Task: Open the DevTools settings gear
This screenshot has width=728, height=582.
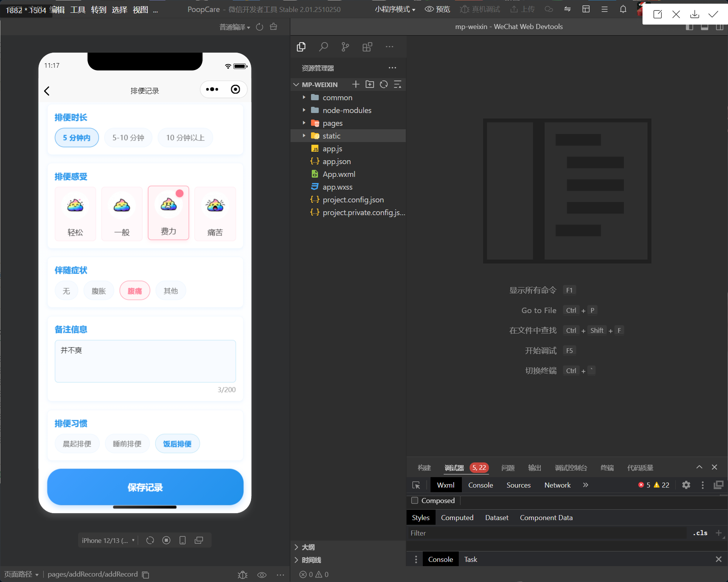Action: 686,485
